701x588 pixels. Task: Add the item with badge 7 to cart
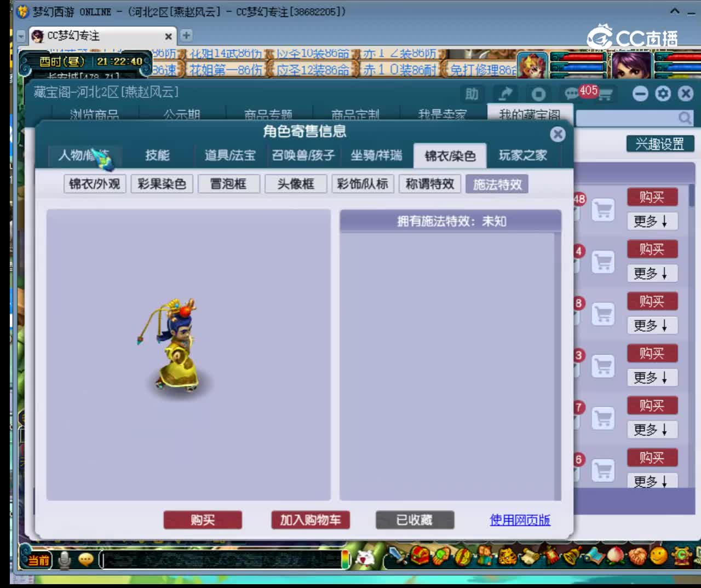click(603, 418)
